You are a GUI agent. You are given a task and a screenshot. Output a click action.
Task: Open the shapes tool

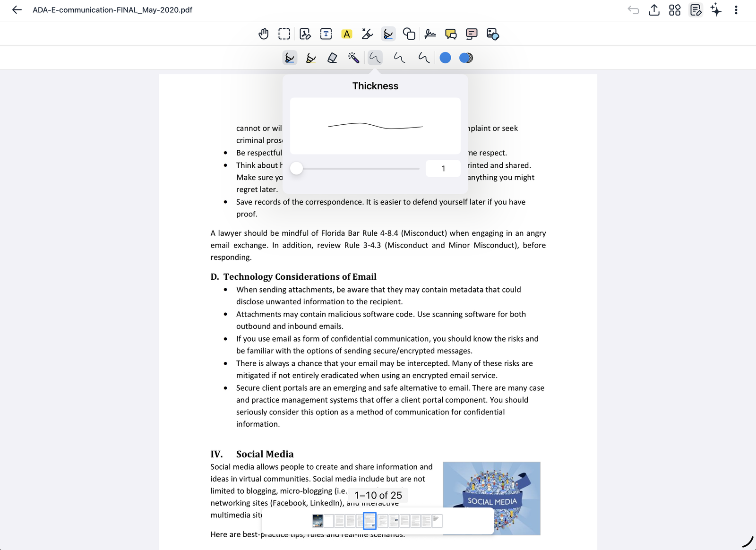pos(409,34)
